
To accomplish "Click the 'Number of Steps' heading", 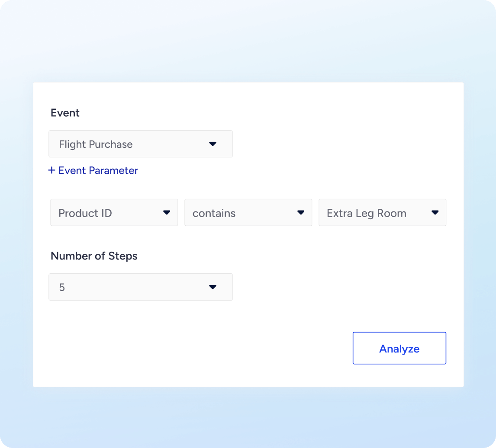I will (x=94, y=256).
